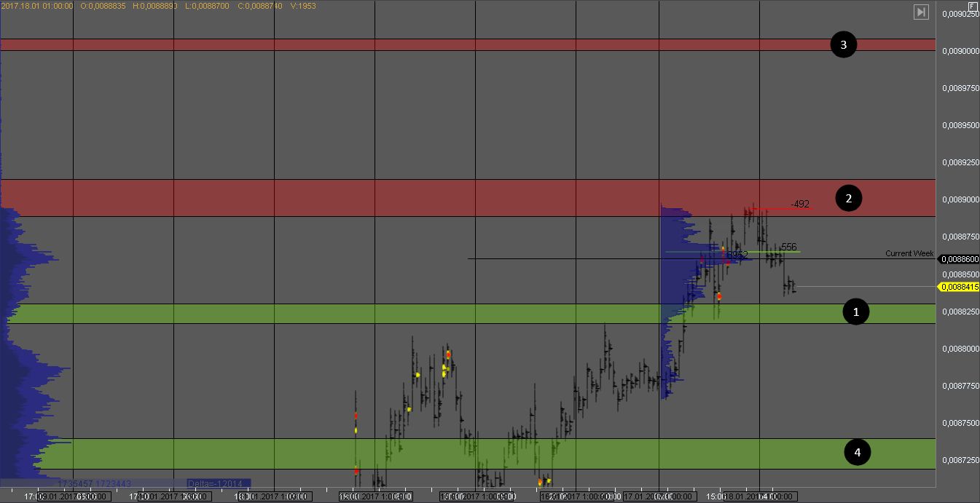The height and width of the screenshot is (503, 980).
Task: Click the volume totals 1735457 1723443 box
Action: pos(95,483)
